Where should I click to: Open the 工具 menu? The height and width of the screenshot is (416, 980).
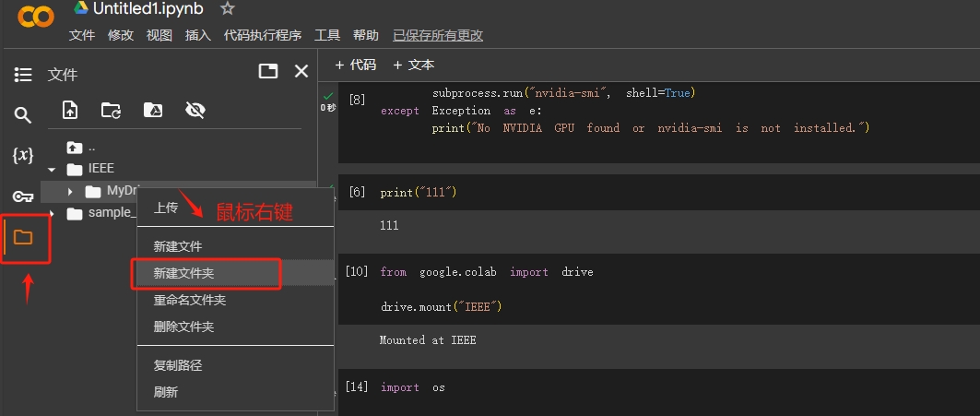(327, 35)
